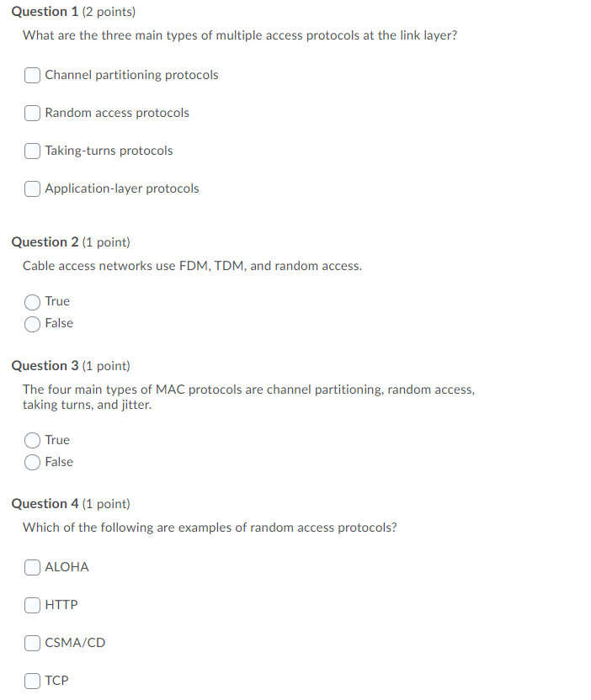Check the 'ALOHA' answer option
This screenshot has width=591, height=700.
point(32,567)
